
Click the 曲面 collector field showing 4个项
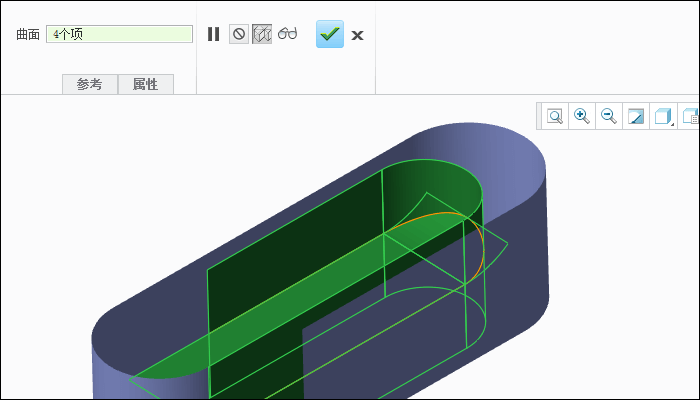pyautogui.click(x=119, y=34)
